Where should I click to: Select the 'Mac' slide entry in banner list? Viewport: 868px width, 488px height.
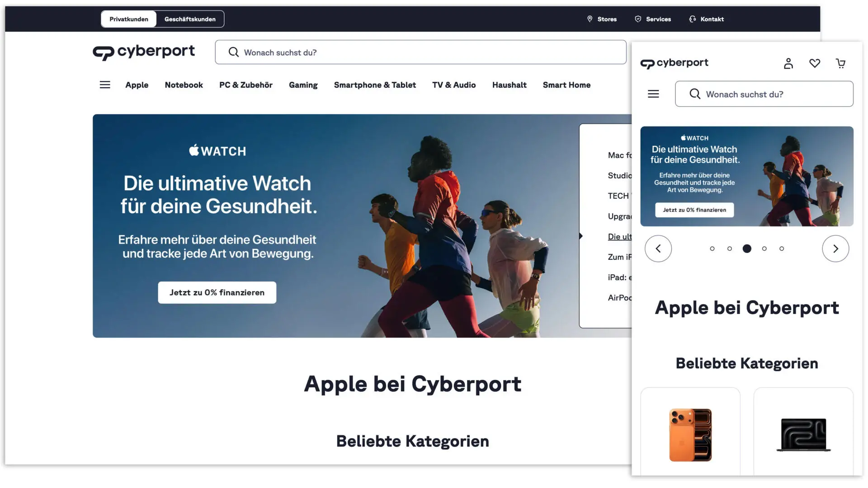(619, 155)
